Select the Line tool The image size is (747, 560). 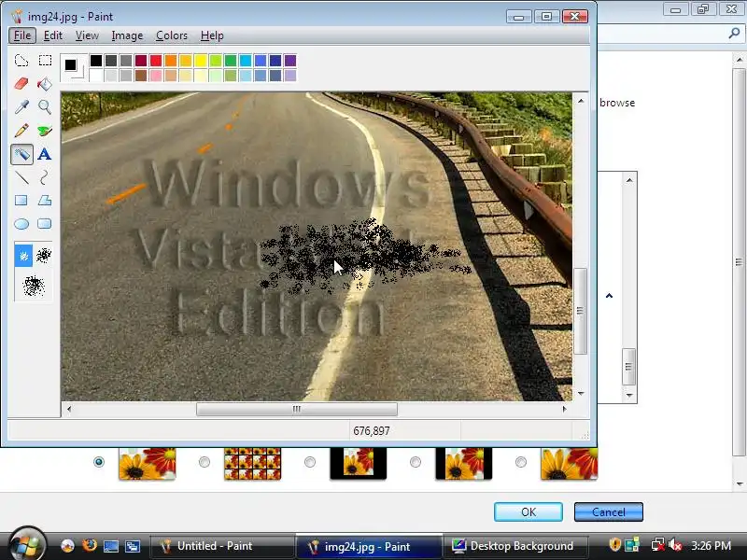(21, 177)
